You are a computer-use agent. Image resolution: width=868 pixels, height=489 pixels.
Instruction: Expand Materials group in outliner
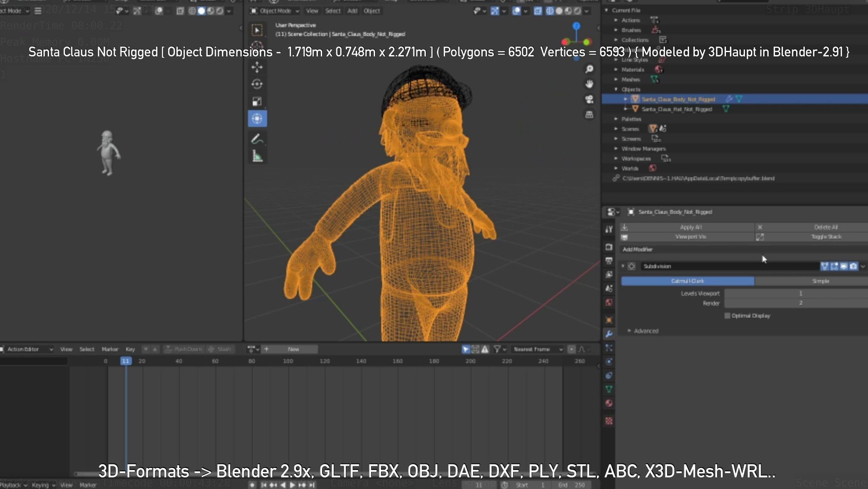point(616,69)
